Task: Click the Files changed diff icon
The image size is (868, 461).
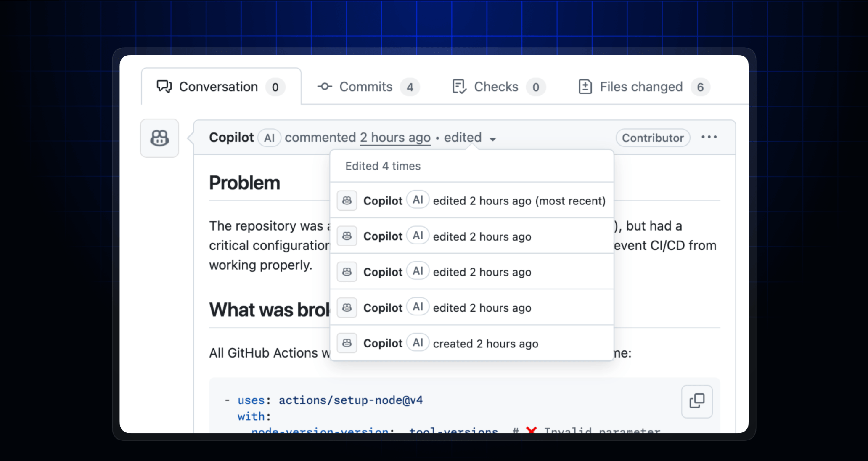Action: 585,87
